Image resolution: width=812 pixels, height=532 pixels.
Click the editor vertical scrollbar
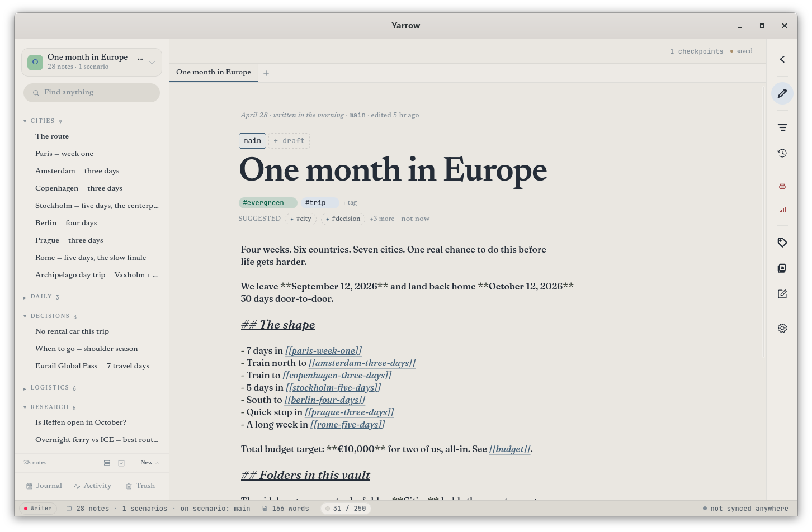coord(763,222)
